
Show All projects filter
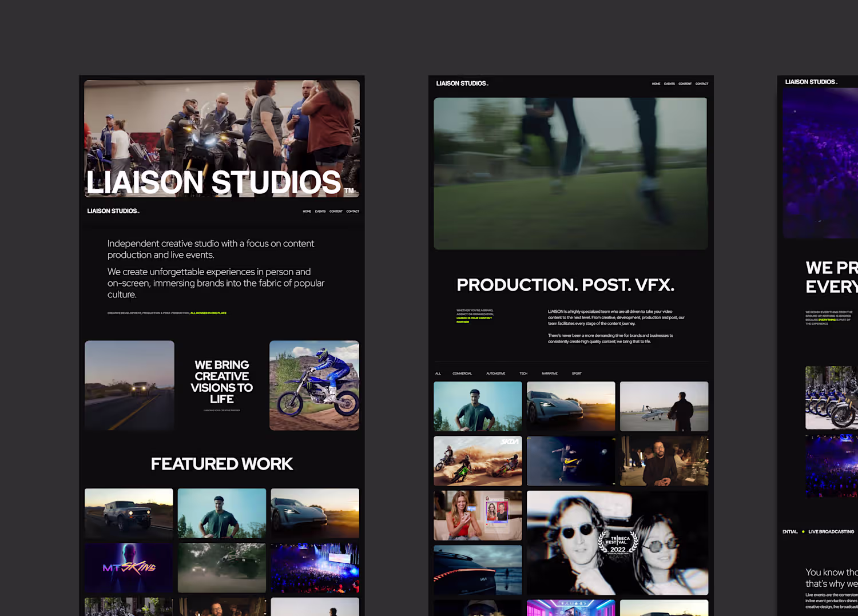click(x=438, y=373)
